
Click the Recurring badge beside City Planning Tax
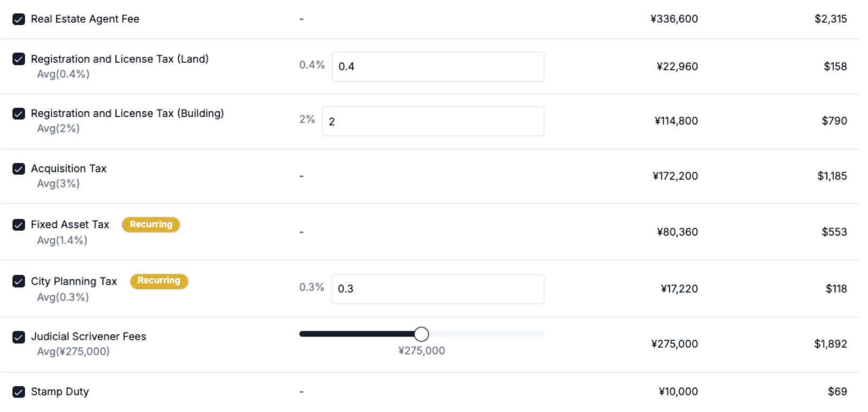pyautogui.click(x=159, y=281)
